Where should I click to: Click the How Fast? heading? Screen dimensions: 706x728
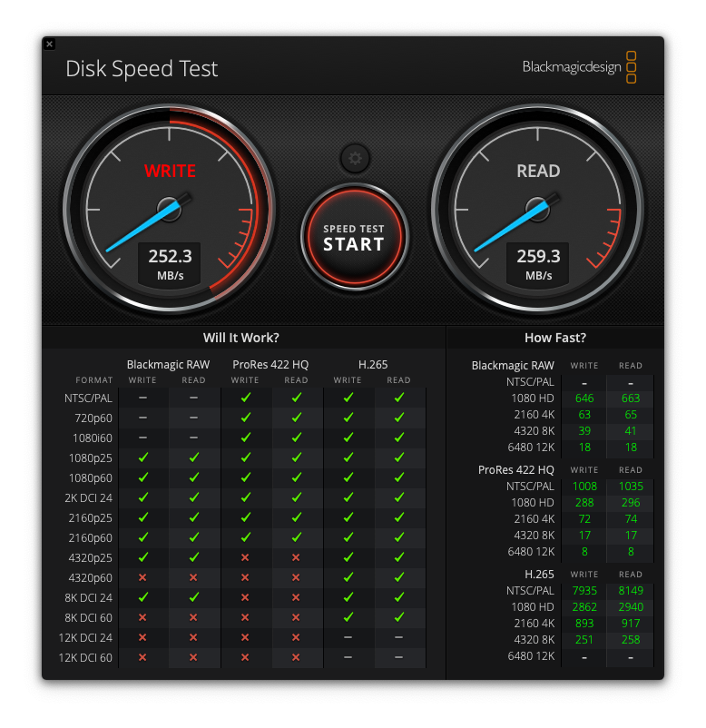tap(555, 338)
